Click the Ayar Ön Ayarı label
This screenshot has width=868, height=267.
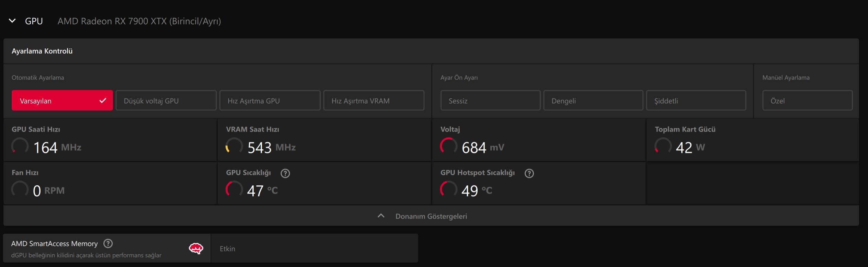pyautogui.click(x=459, y=78)
